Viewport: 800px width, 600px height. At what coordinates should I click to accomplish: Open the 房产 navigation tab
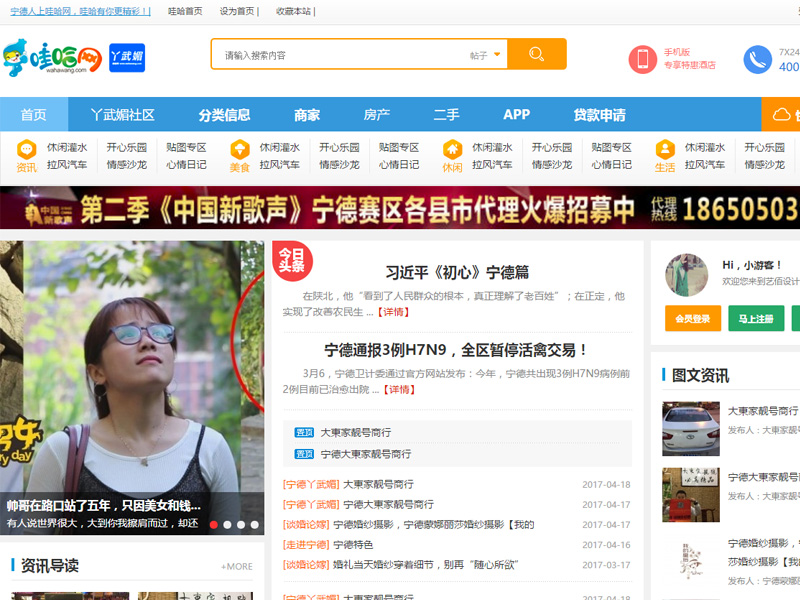377,114
